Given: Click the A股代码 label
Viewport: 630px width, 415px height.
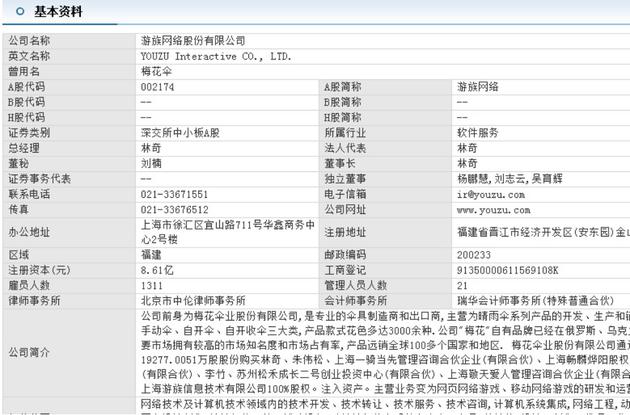Looking at the screenshot, I should 27,87.
